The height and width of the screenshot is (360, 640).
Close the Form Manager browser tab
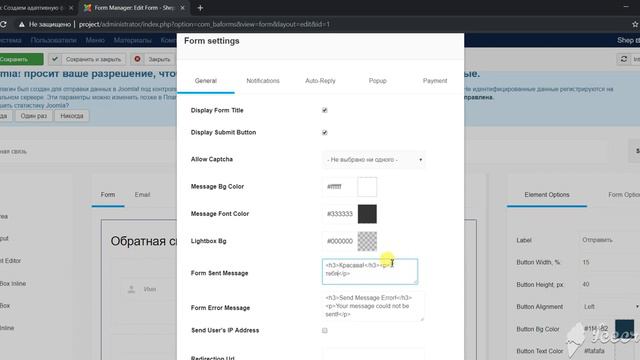(x=182, y=8)
